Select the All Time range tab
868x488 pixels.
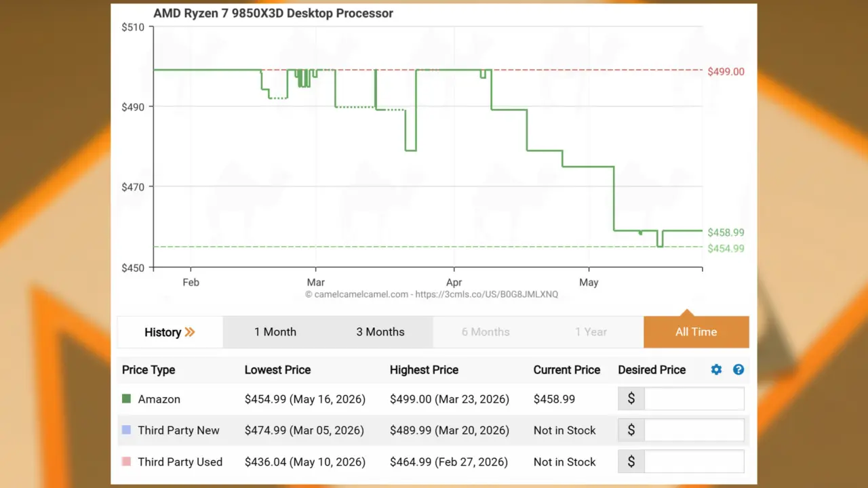696,332
